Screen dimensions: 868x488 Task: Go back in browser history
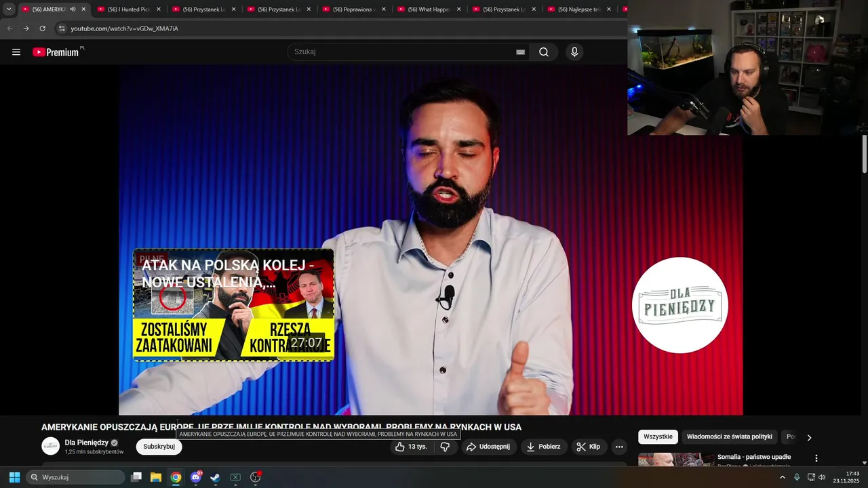point(9,28)
